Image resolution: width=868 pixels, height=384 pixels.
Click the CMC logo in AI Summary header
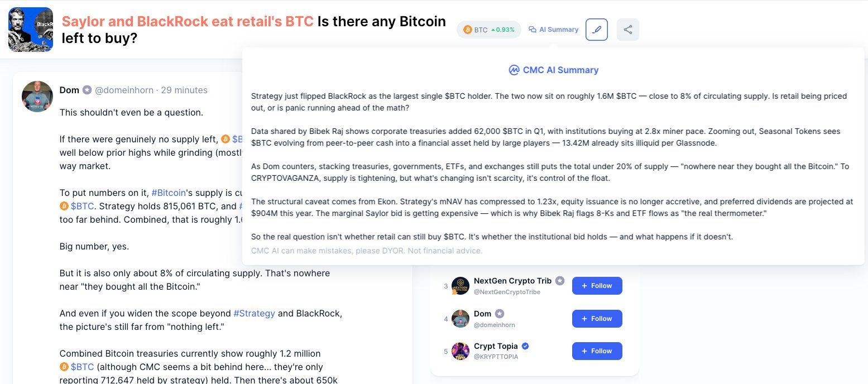(x=514, y=70)
